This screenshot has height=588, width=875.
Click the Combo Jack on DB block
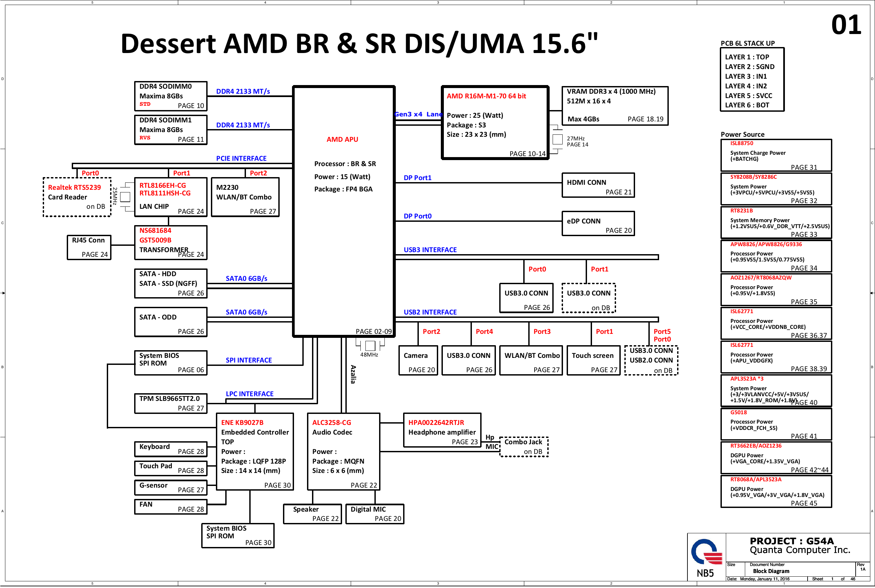[524, 447]
